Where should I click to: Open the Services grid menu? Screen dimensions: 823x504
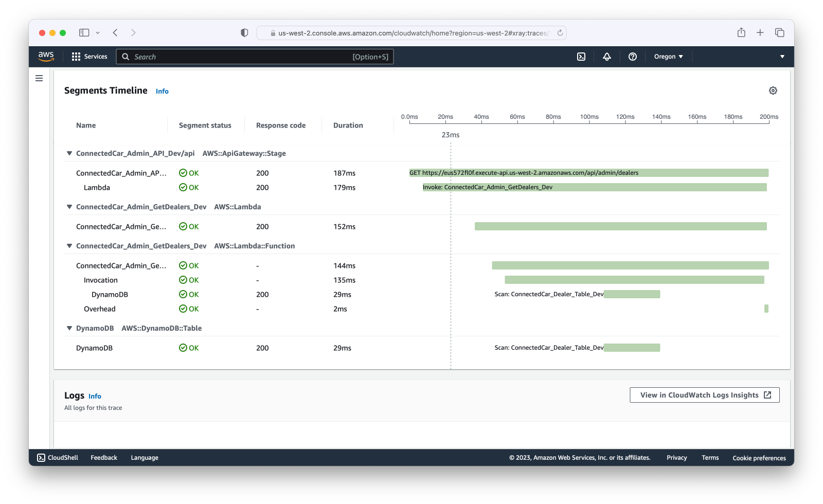(x=90, y=57)
